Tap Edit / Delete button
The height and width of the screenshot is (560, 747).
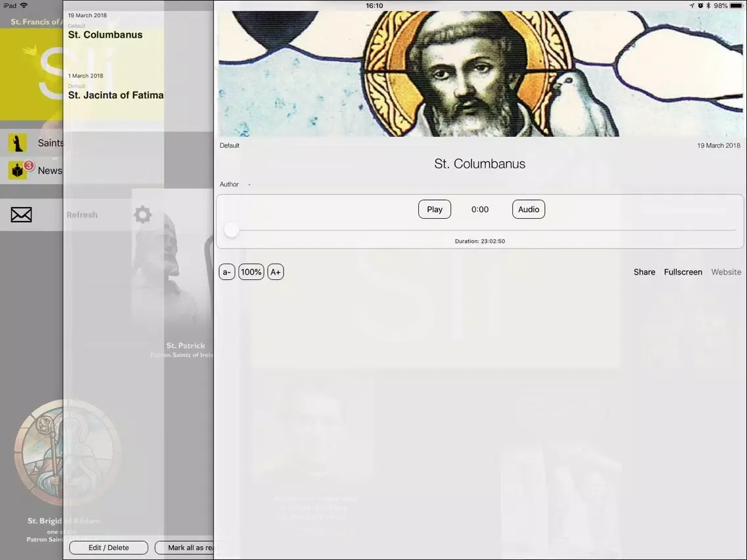[108, 548]
